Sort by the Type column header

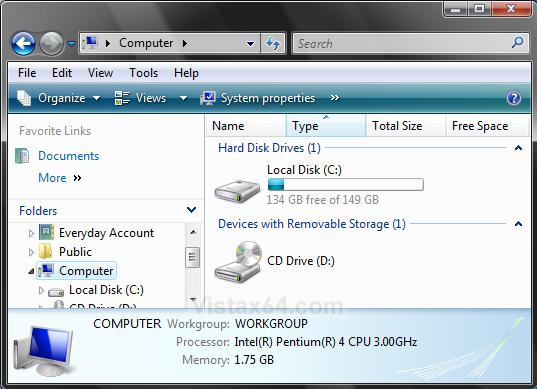click(x=326, y=126)
